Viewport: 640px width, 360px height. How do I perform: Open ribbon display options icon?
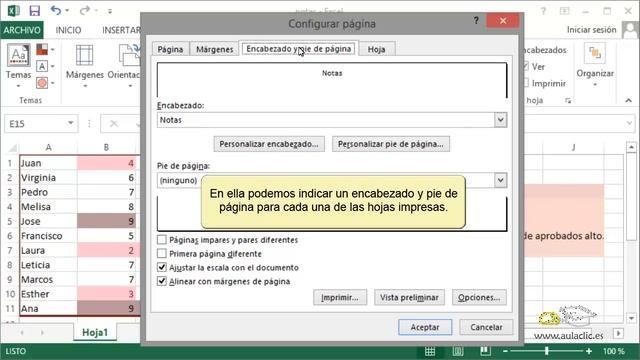(564, 11)
